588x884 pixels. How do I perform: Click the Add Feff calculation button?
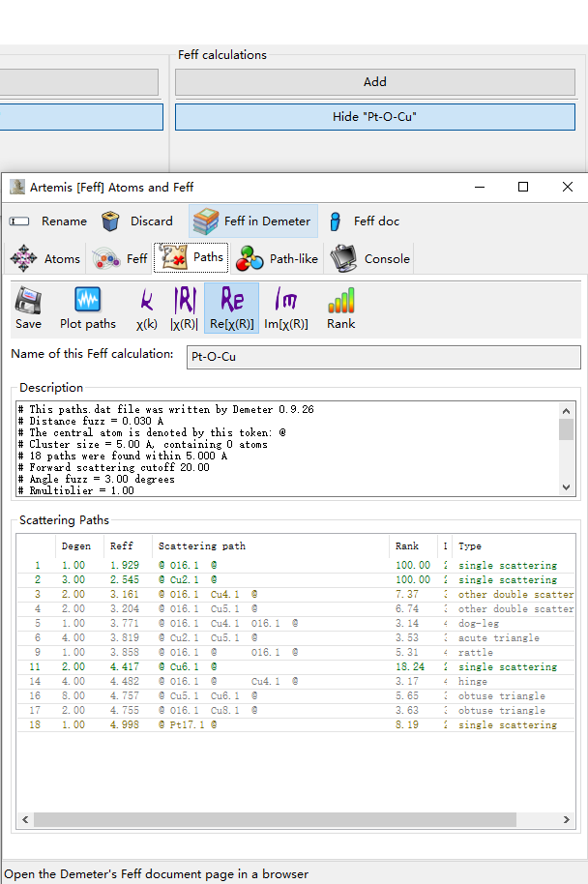pos(374,82)
